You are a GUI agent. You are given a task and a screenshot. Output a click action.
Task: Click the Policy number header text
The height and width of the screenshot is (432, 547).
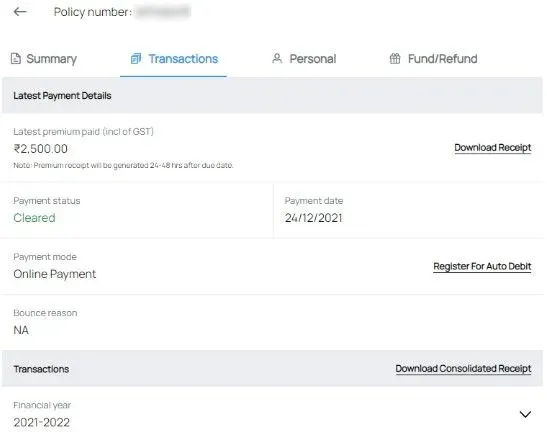pos(93,12)
